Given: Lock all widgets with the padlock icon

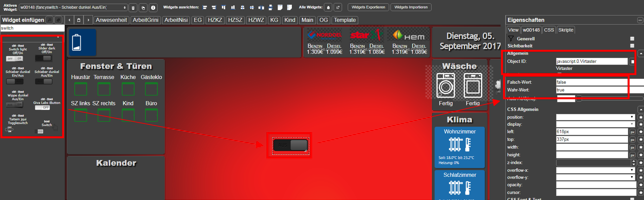Looking at the screenshot, I should [x=328, y=7].
